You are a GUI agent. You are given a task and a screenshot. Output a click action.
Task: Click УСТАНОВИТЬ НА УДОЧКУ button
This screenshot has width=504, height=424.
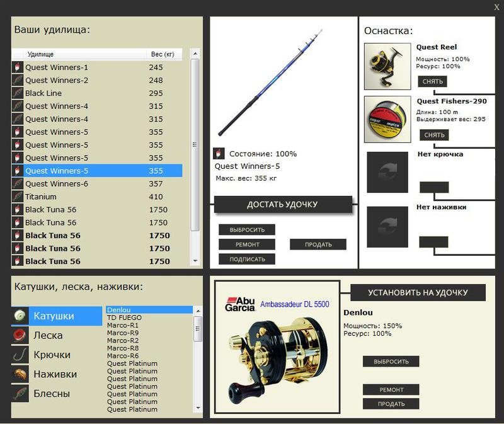point(418,292)
